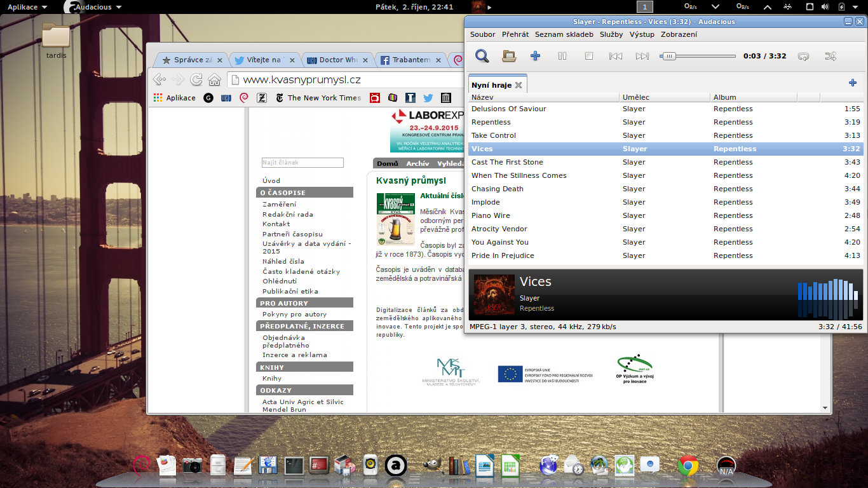
Task: Open the Redakční rada sidebar link
Action: (x=288, y=214)
